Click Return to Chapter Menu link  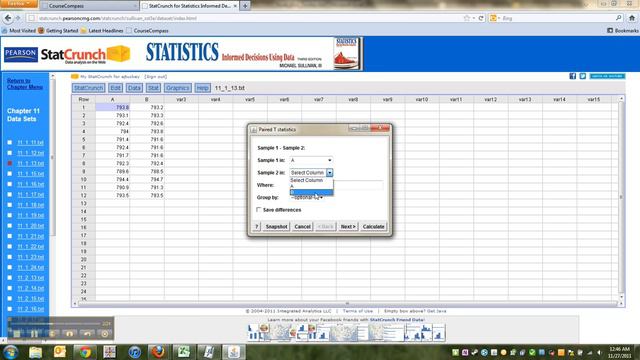click(x=24, y=84)
